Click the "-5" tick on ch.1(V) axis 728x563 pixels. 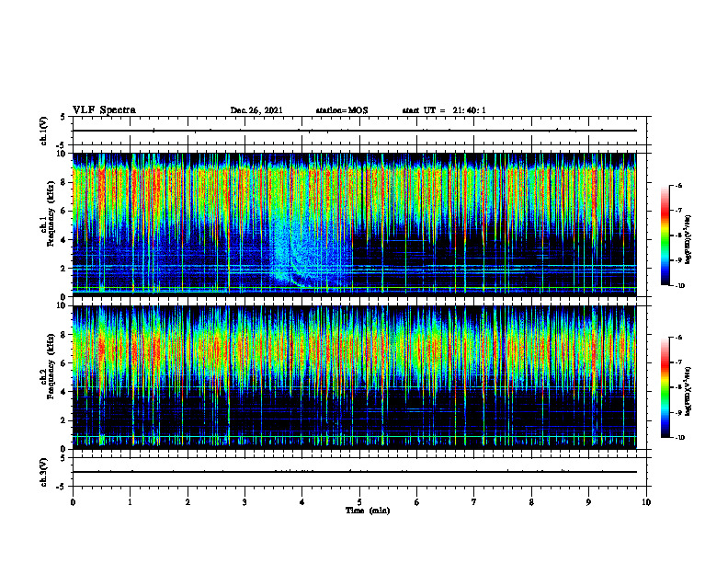(62, 145)
